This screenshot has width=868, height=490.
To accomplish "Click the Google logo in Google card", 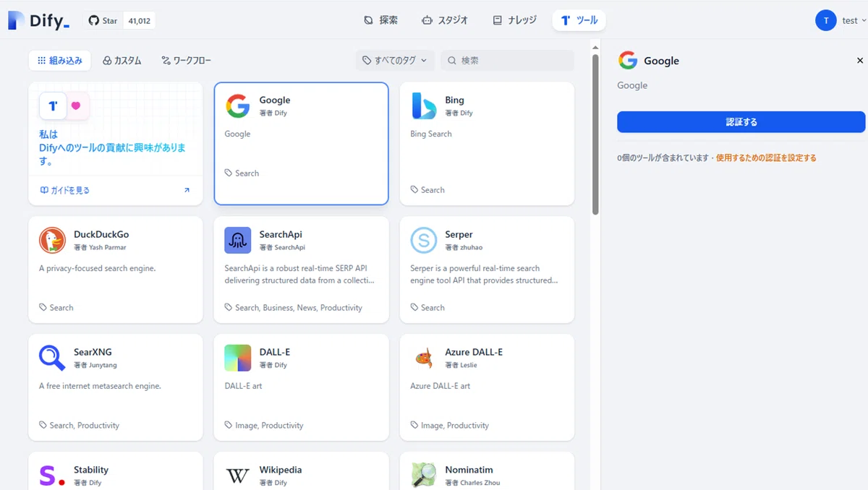I will click(x=238, y=106).
